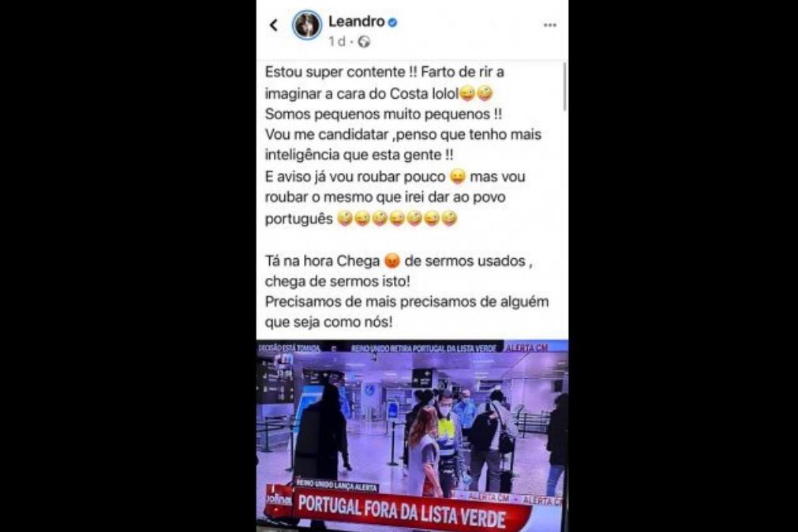This screenshot has width=798, height=532.
Task: Click the 'PORTUGAL FORA DA LISTA VERDE' headline
Action: [402, 511]
